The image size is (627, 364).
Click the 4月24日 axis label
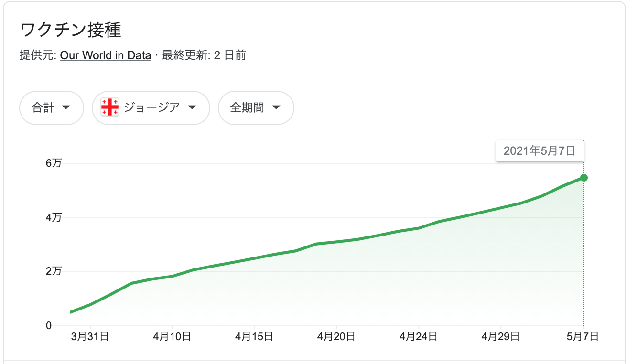(419, 337)
